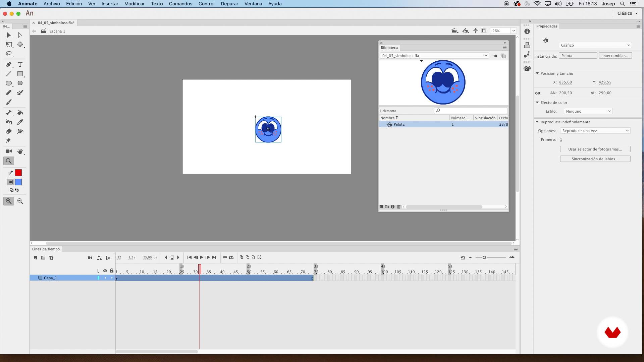Click the red stroke color swatch
The height and width of the screenshot is (362, 644).
18,173
